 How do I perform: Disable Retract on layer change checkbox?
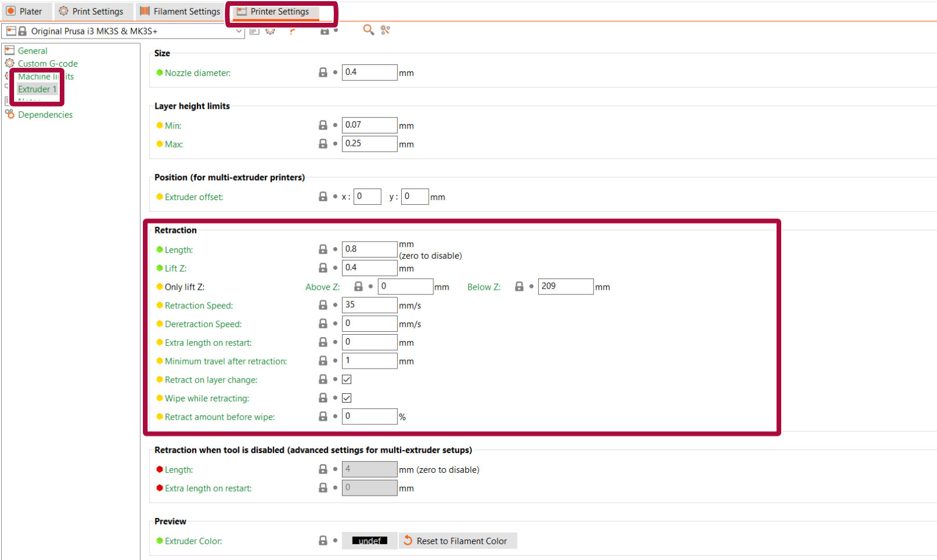(x=347, y=380)
